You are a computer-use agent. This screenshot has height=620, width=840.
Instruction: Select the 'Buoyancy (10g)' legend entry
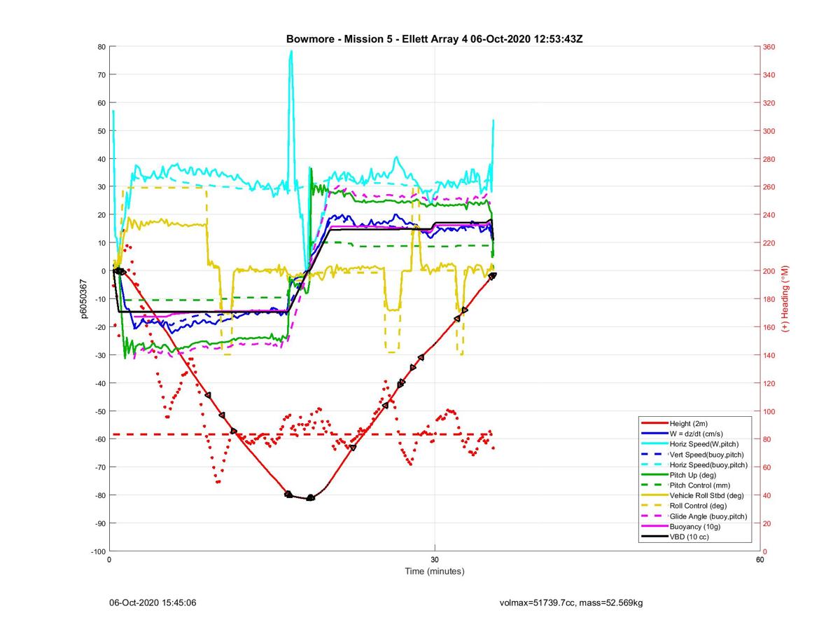tap(694, 526)
